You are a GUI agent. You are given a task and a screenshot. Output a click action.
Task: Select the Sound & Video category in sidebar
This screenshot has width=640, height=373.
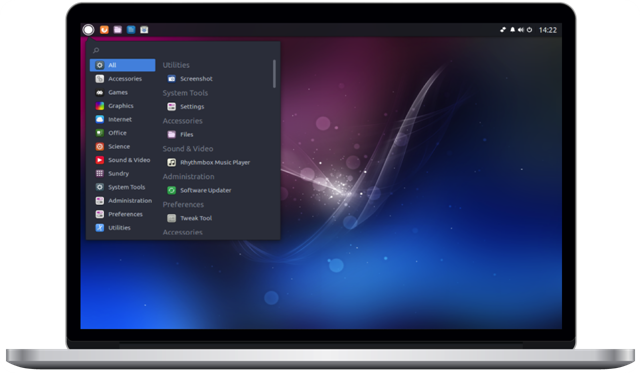tap(122, 160)
